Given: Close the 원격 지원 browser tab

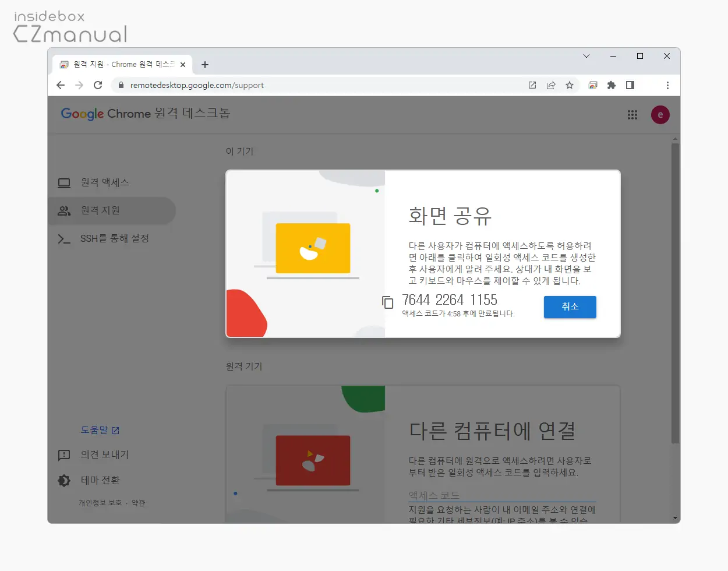Looking at the screenshot, I should 183,65.
